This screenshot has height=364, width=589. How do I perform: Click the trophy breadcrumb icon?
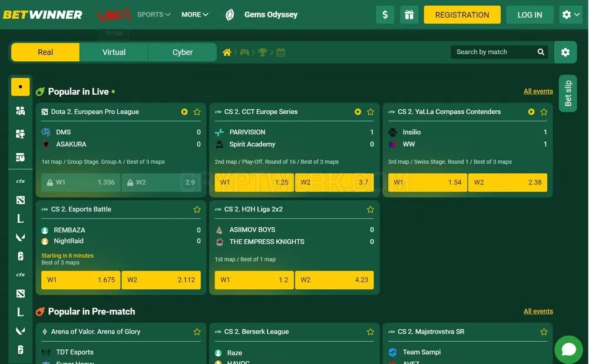pyautogui.click(x=263, y=52)
